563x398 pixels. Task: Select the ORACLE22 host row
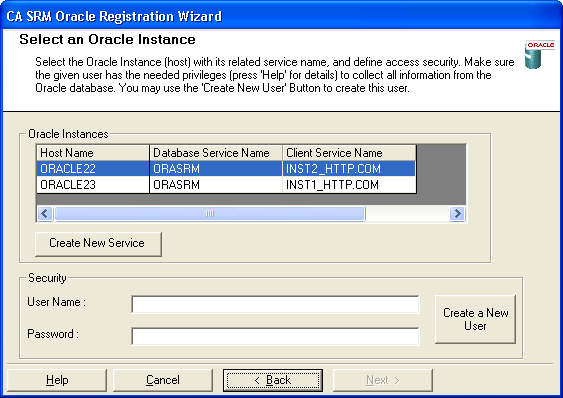click(x=226, y=168)
